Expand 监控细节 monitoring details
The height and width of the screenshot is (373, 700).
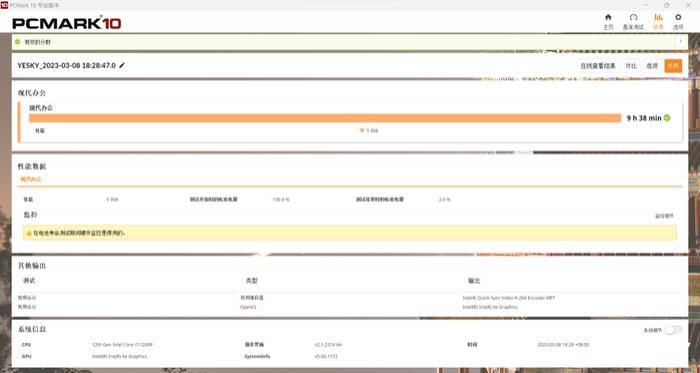point(664,216)
